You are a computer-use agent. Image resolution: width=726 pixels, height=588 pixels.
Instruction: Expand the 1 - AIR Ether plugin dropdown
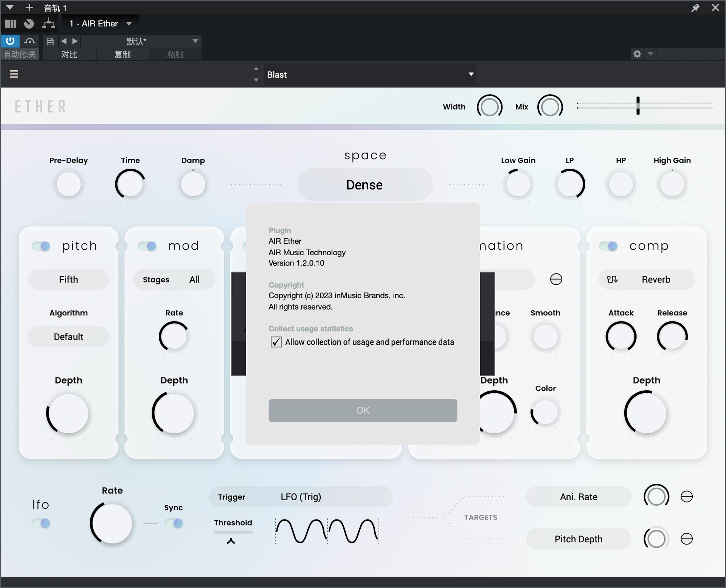click(129, 24)
